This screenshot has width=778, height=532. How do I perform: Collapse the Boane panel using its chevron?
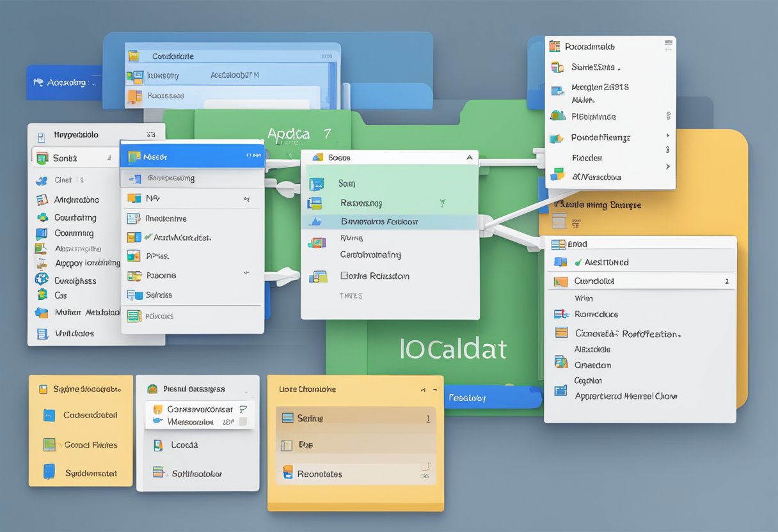[x=469, y=157]
